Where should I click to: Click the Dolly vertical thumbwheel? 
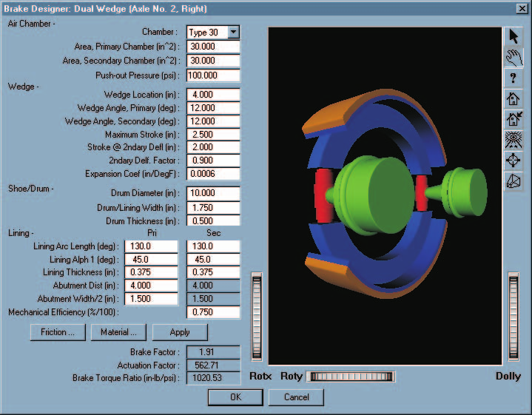[x=514, y=317]
